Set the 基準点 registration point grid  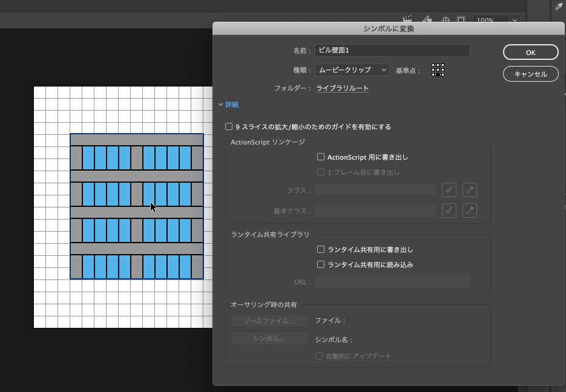[438, 70]
